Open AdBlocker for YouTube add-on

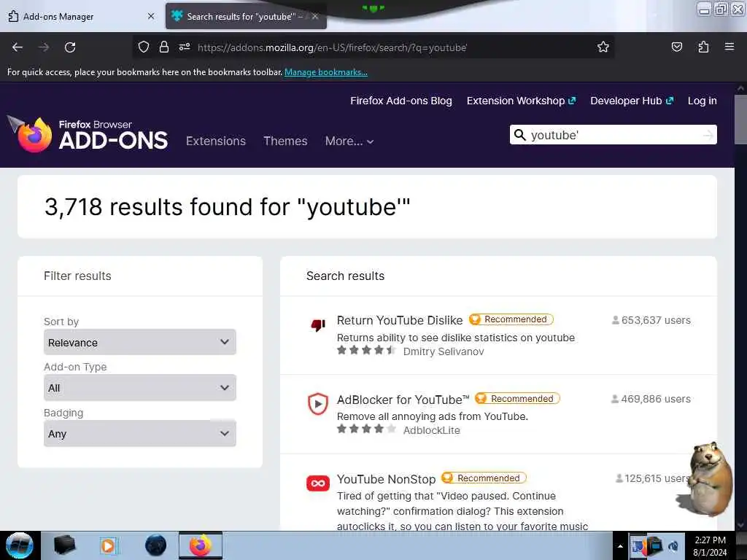[x=403, y=400]
